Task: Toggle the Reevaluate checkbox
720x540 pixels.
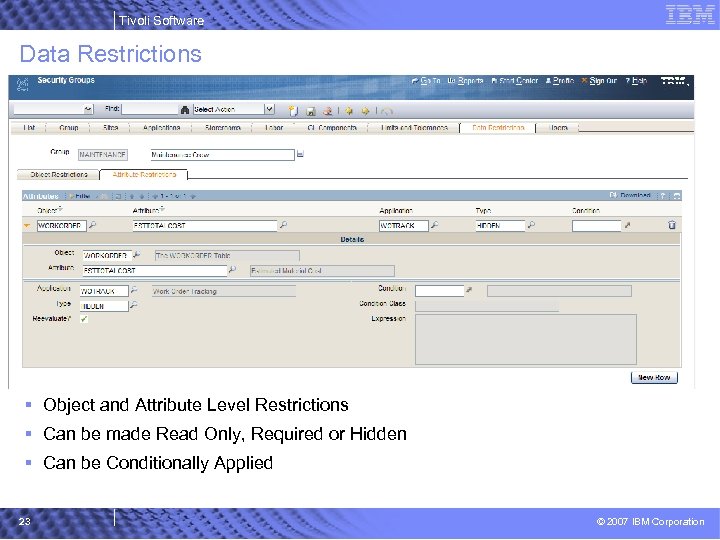Action: [84, 319]
